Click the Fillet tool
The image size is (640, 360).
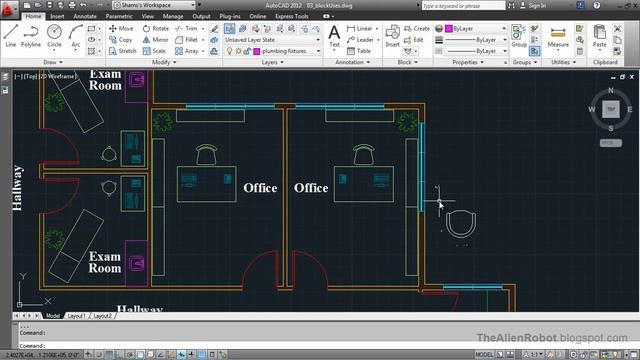[x=186, y=40]
